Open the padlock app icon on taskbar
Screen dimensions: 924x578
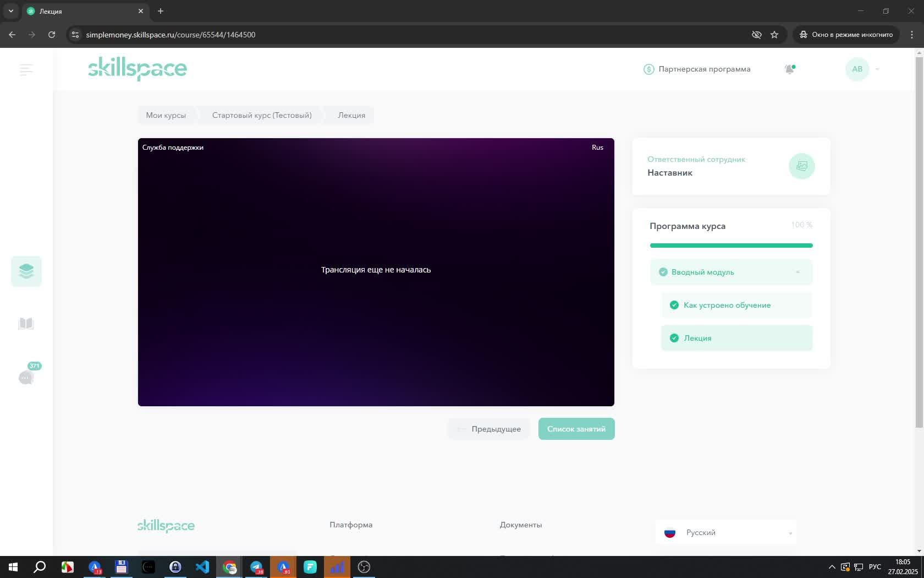175,567
